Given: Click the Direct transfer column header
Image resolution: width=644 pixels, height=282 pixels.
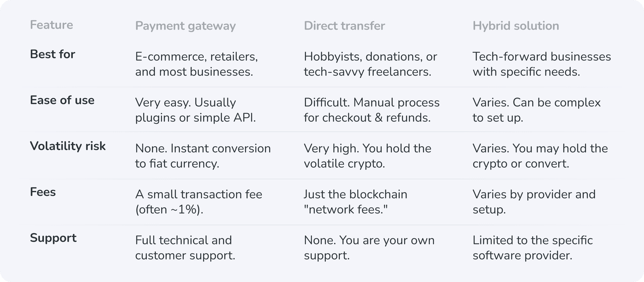Looking at the screenshot, I should click(x=344, y=26).
